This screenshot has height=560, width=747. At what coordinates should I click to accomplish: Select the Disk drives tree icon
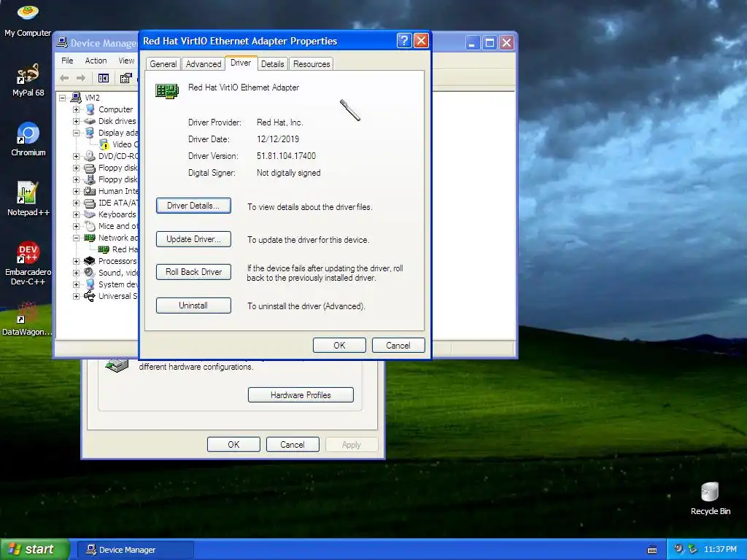tap(90, 121)
